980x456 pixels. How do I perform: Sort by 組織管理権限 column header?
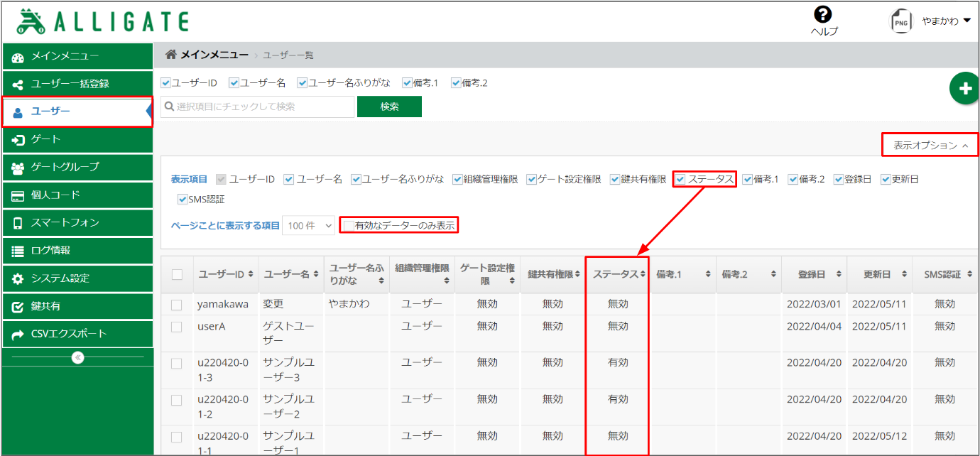(x=422, y=274)
